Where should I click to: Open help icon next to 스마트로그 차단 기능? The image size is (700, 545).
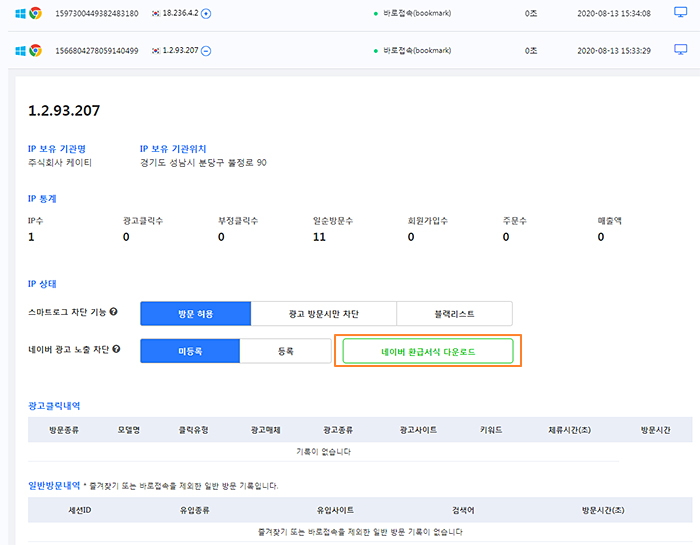click(x=113, y=312)
